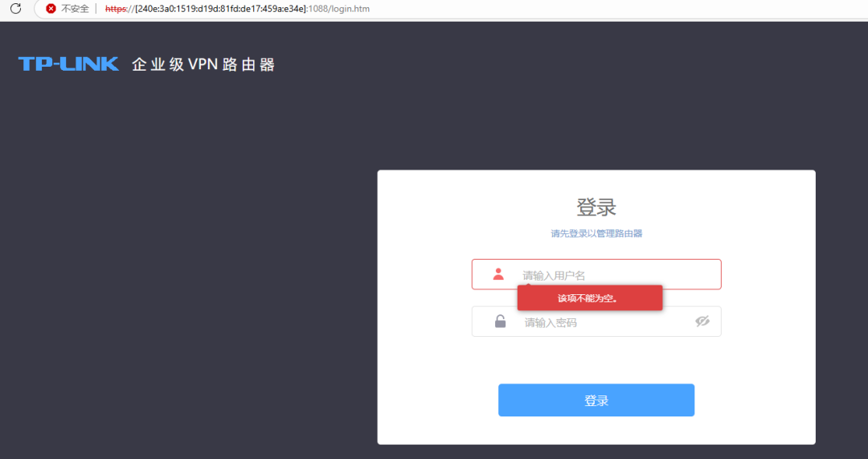868x459 pixels.
Task: Click the 不安全 security label
Action: (x=75, y=9)
